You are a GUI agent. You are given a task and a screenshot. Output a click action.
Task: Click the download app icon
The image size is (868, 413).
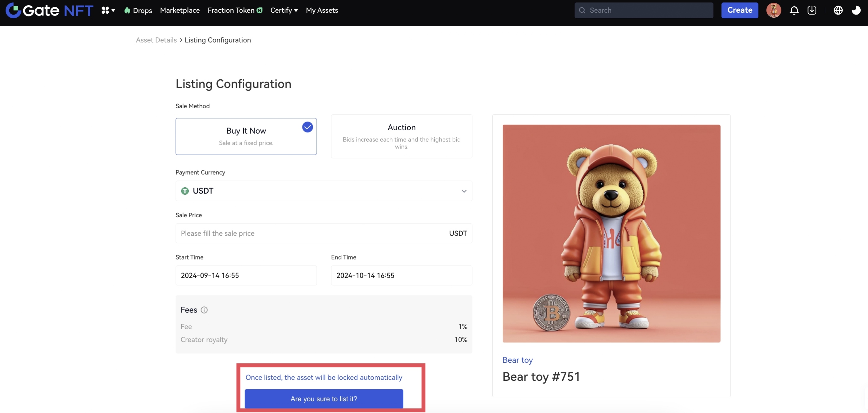coord(812,11)
